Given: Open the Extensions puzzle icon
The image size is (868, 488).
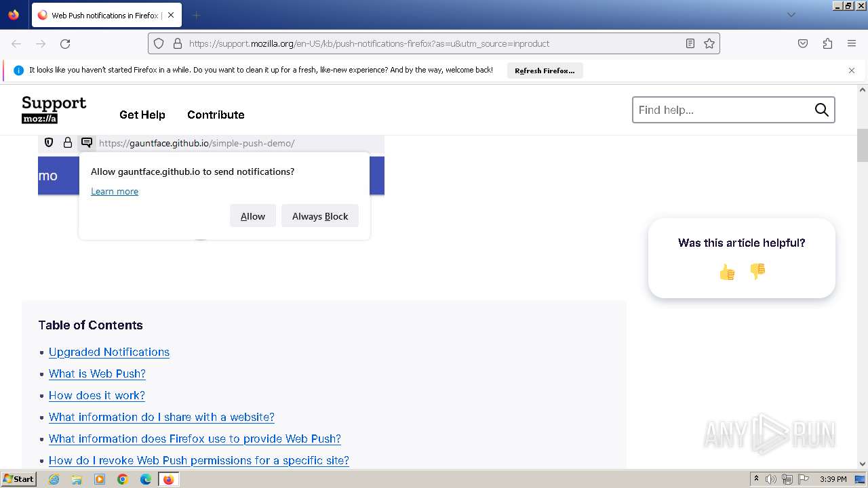Looking at the screenshot, I should 827,43.
